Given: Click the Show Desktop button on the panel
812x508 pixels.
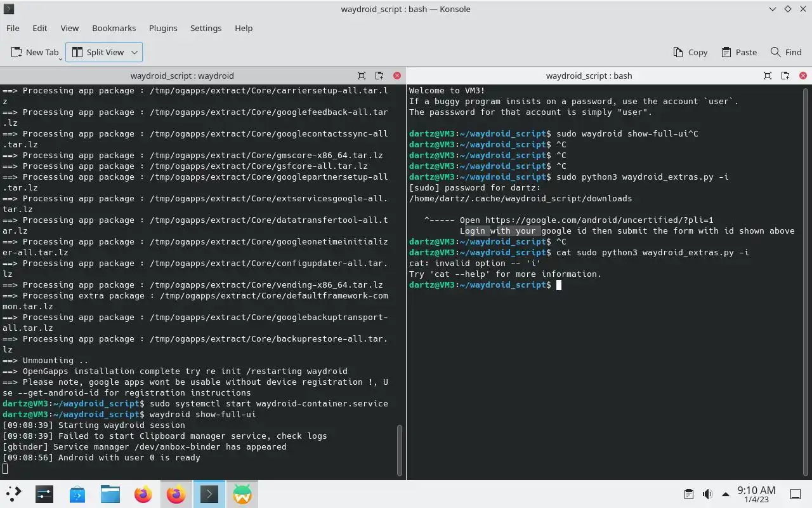Looking at the screenshot, I should point(795,494).
